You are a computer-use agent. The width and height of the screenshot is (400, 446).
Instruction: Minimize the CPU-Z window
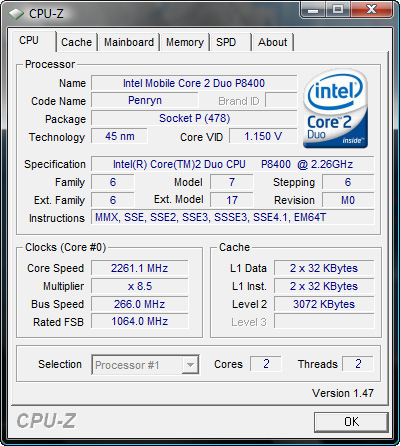click(313, 9)
